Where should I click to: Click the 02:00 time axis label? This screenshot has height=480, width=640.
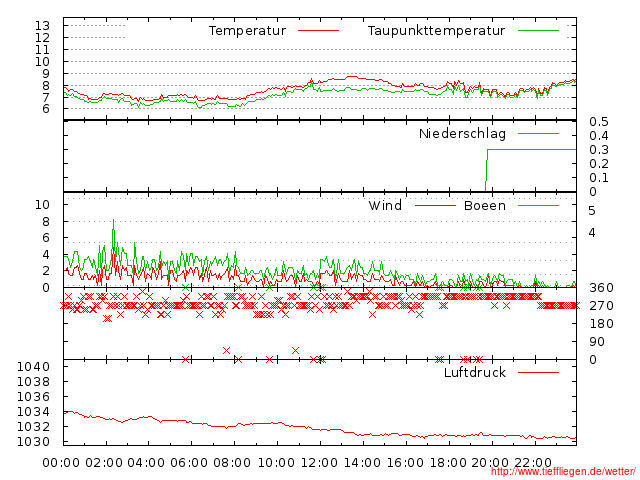pyautogui.click(x=104, y=463)
